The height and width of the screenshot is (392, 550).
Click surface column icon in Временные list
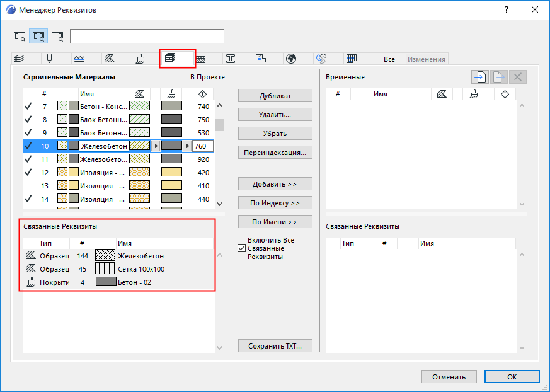[x=474, y=94]
